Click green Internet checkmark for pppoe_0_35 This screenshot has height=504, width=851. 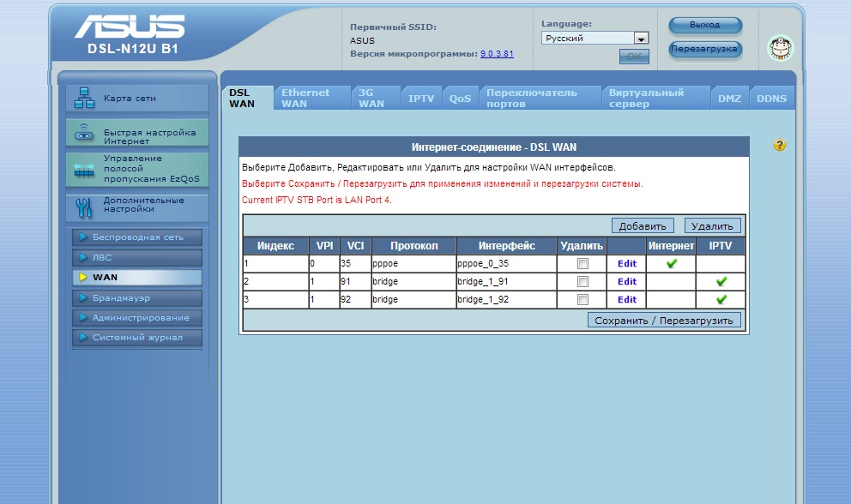pyautogui.click(x=671, y=264)
